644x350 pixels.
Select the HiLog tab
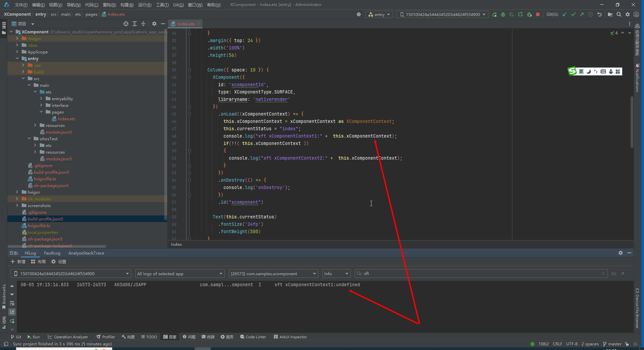(x=30, y=253)
